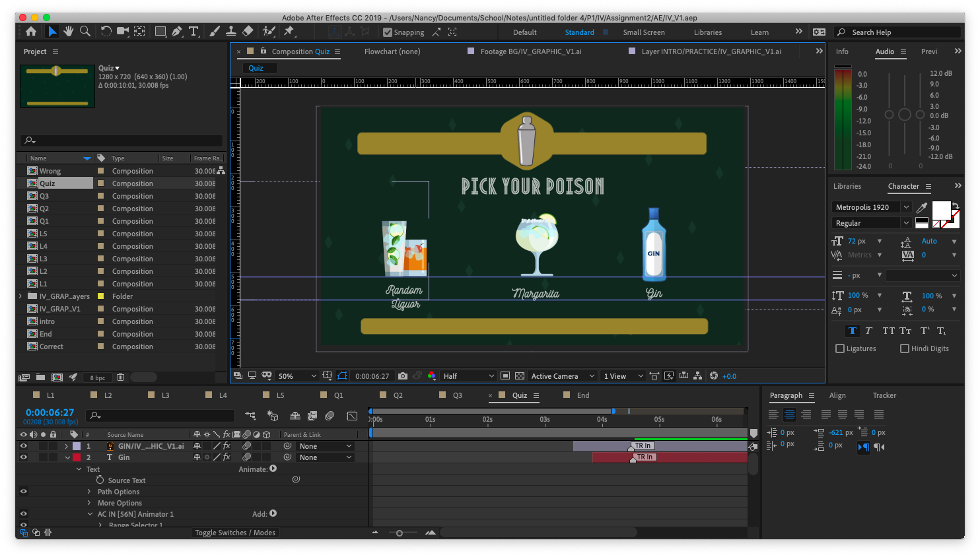Choose the Rotation tool

point(106,31)
